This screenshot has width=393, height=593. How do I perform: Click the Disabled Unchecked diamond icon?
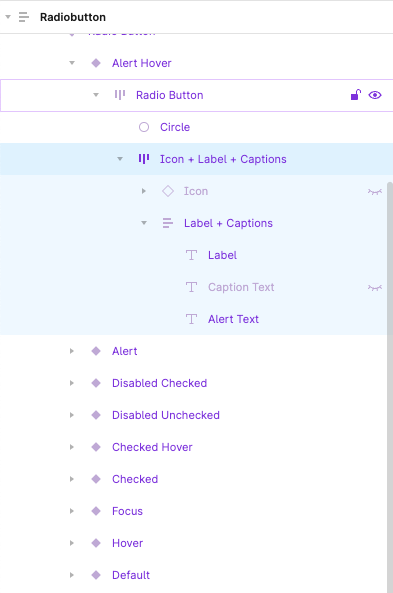(x=96, y=415)
